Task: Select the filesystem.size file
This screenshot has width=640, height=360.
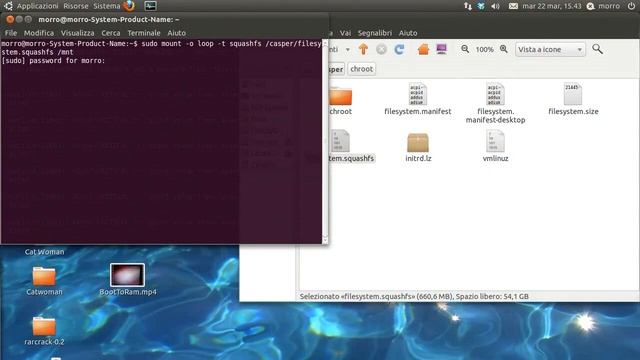Action: [573, 98]
